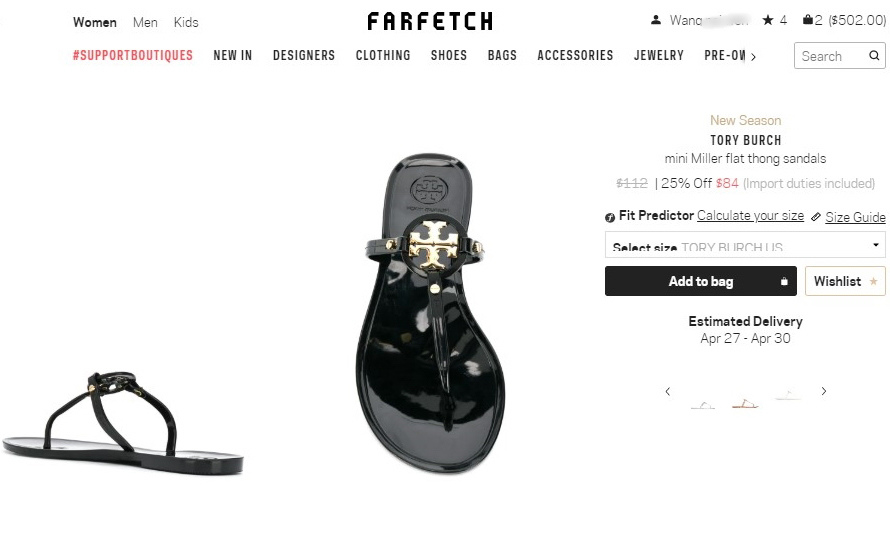Open shopping bag icon showing $502.00
890x537 pixels.
click(x=808, y=20)
